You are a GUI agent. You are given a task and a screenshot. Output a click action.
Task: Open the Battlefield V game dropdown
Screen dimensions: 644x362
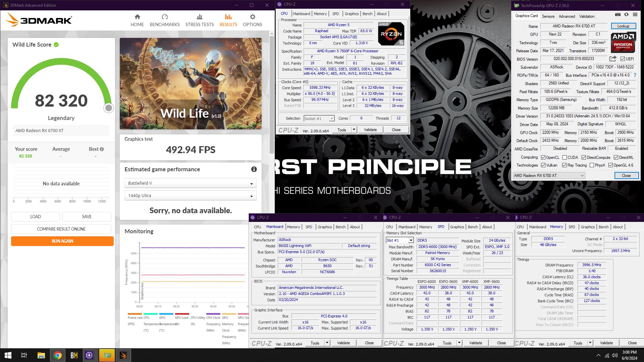click(x=191, y=183)
